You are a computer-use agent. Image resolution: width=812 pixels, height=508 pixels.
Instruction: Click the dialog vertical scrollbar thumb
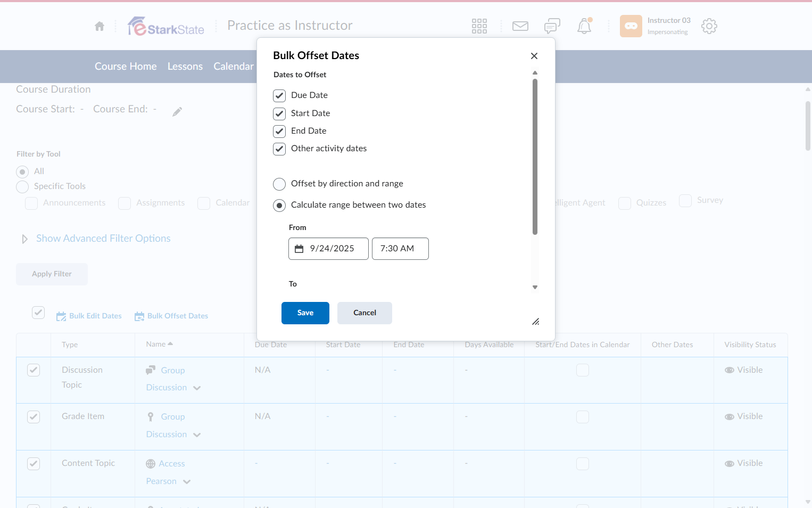535,157
